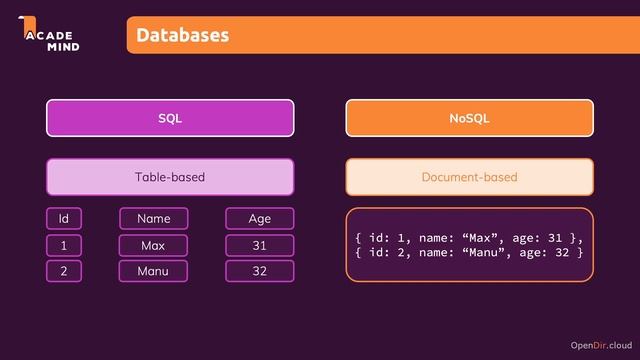Screen dimensions: 640x360
Task: Click the NoSQL heading box
Action: click(x=469, y=118)
